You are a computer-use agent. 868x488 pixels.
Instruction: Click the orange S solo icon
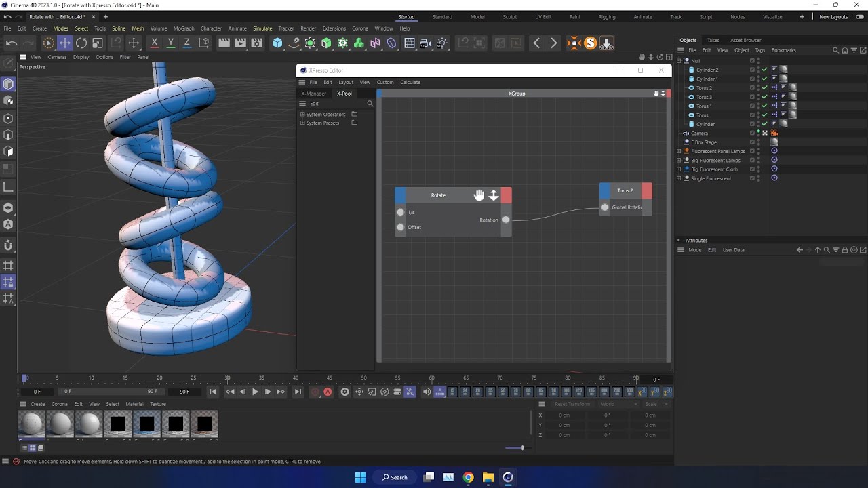[590, 43]
